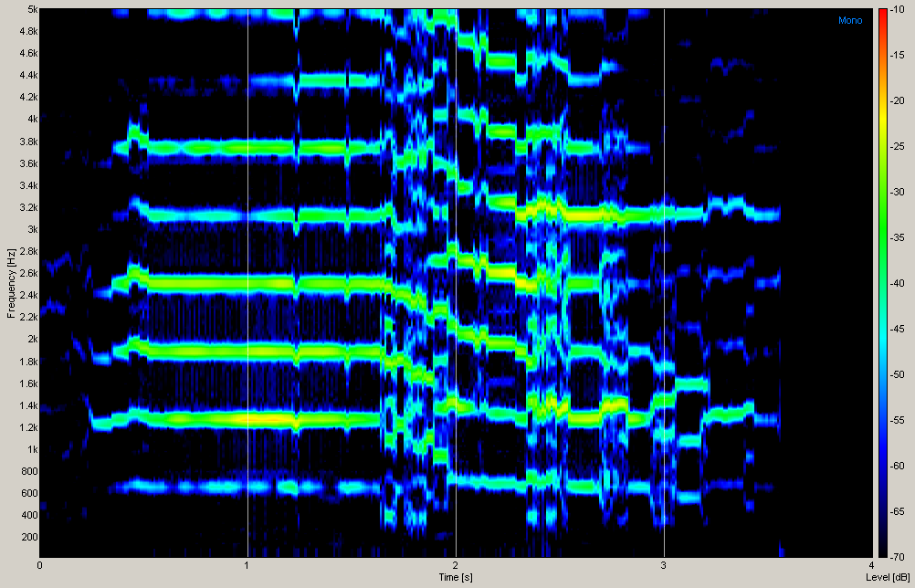Screen dimensions: 915x588
Task: Select the 1.8k frequency tick label
Action: pyautogui.click(x=28, y=362)
